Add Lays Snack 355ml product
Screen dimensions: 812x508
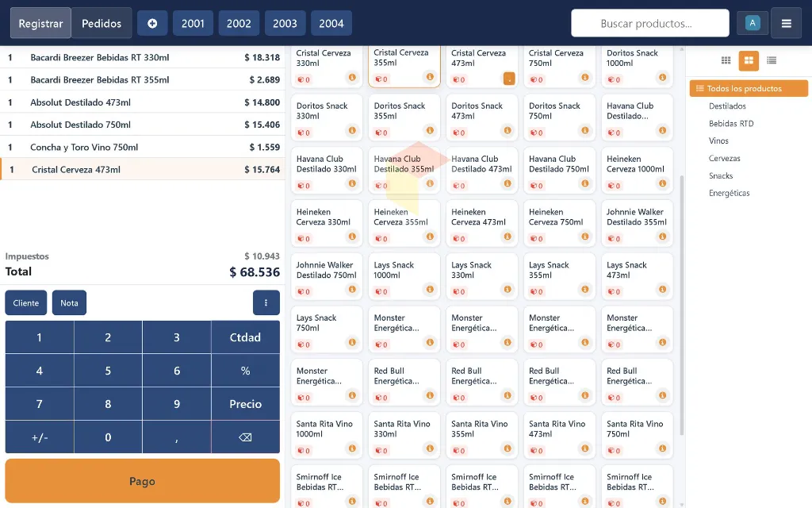point(559,276)
